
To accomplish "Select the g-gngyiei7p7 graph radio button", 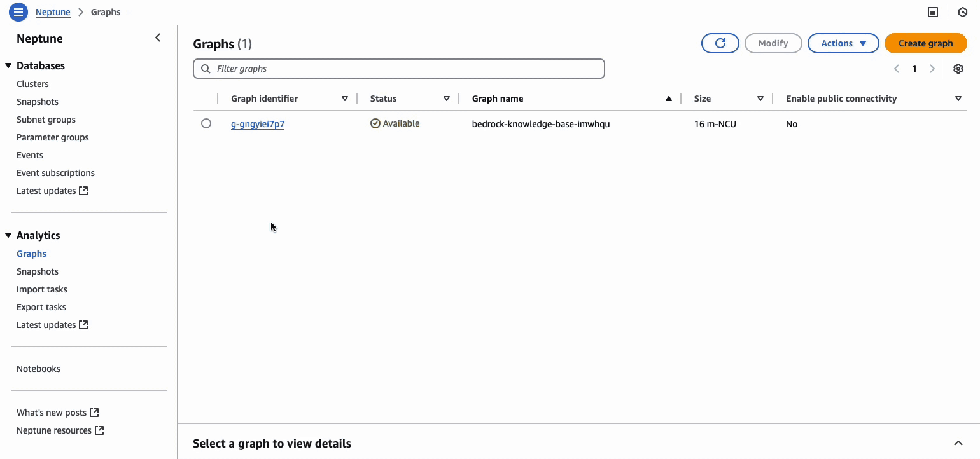I will coord(206,123).
